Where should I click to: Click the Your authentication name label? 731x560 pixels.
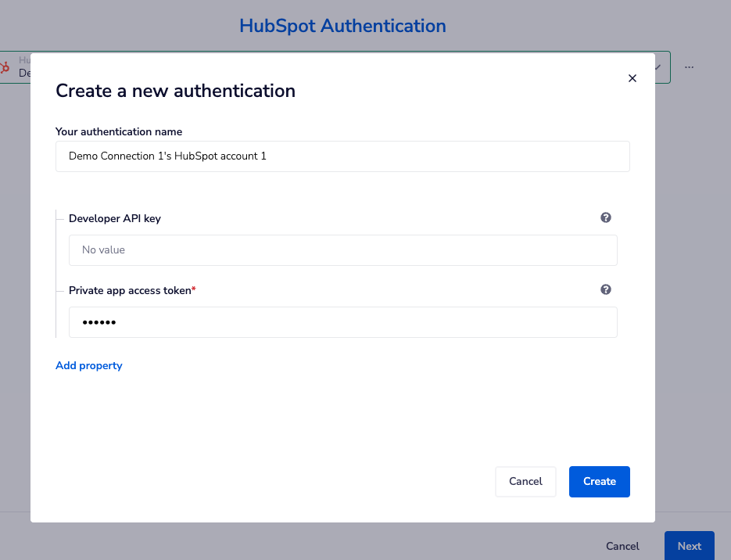click(119, 131)
